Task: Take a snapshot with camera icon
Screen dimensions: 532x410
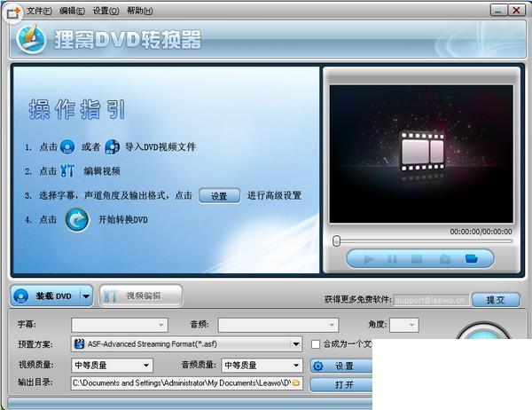Action: click(x=445, y=259)
